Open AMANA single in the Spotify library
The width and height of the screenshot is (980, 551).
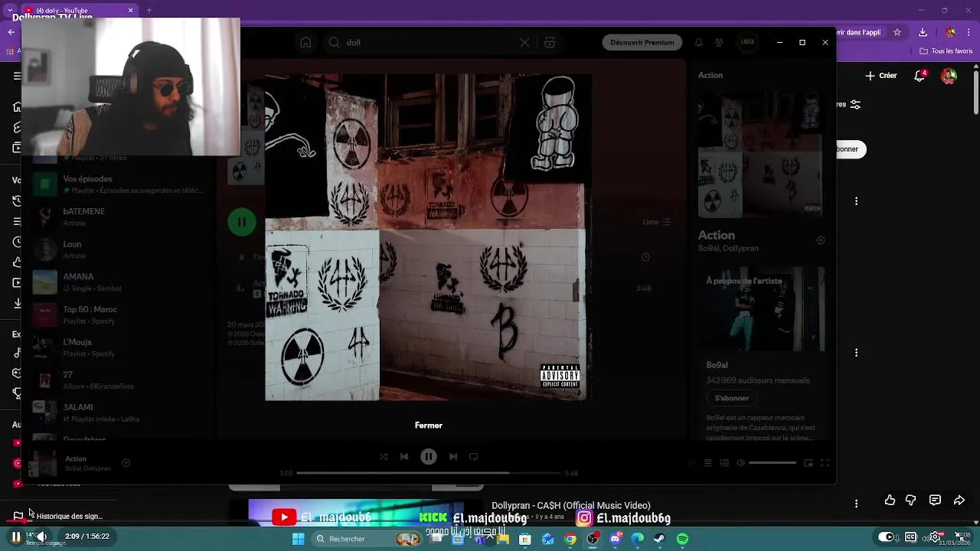point(119,282)
